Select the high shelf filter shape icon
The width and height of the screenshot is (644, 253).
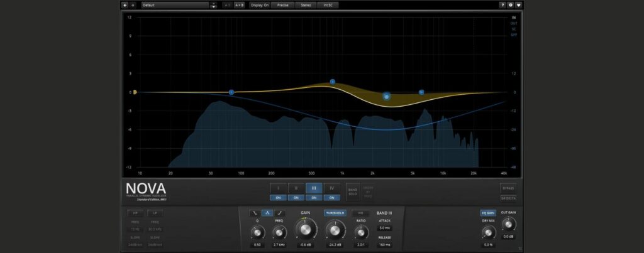(x=280, y=213)
